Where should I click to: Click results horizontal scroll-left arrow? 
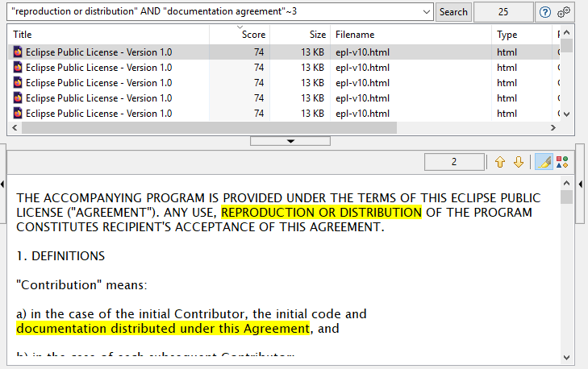15,128
